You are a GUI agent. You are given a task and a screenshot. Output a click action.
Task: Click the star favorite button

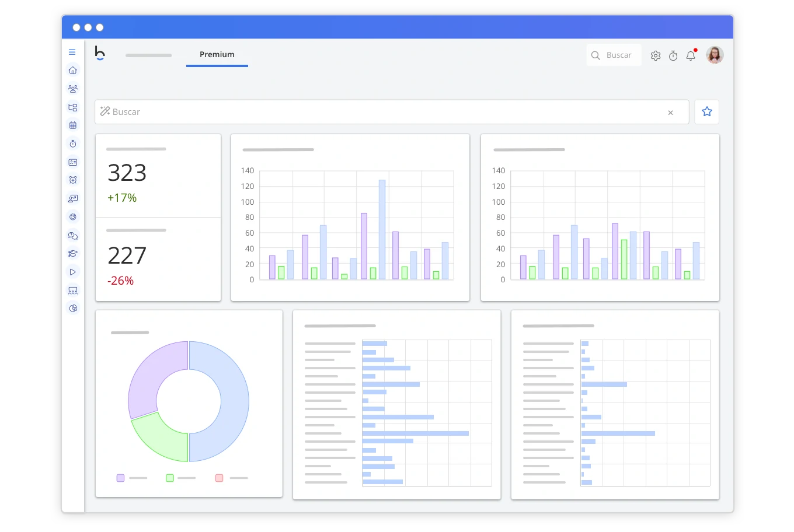pyautogui.click(x=707, y=111)
